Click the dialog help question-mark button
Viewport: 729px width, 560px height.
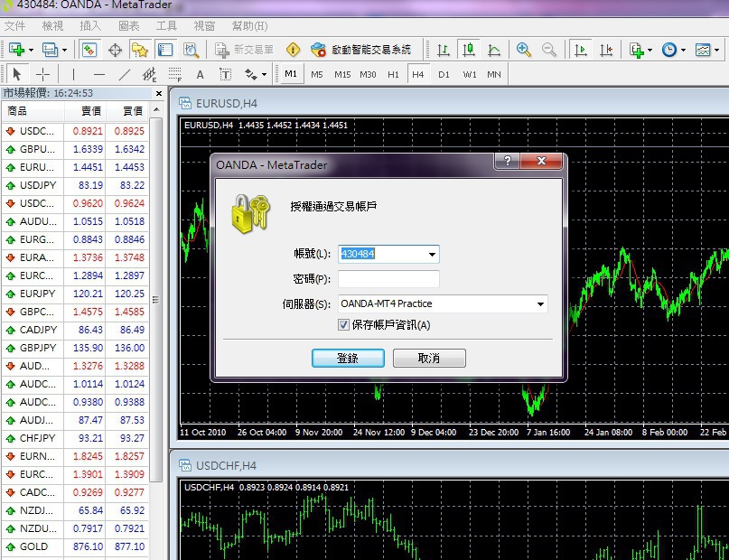coord(508,161)
